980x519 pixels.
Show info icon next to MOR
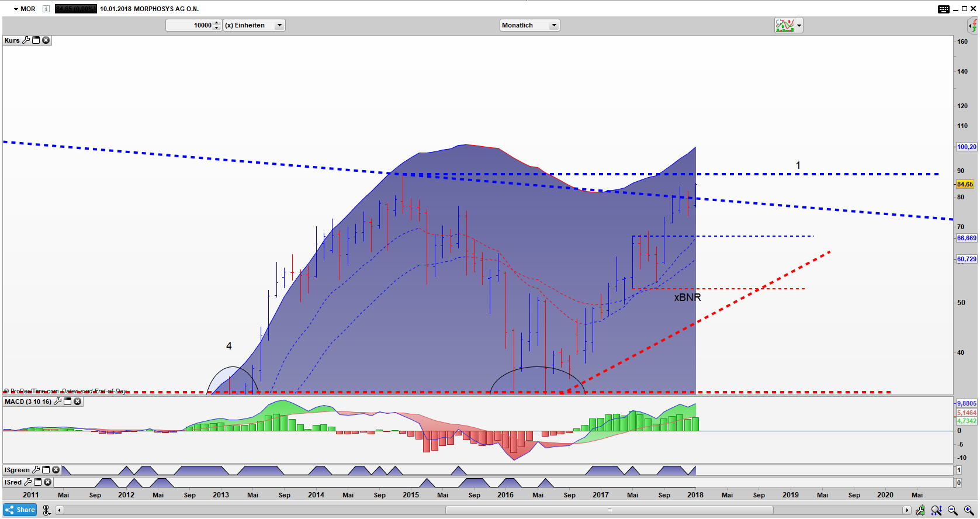tap(46, 9)
